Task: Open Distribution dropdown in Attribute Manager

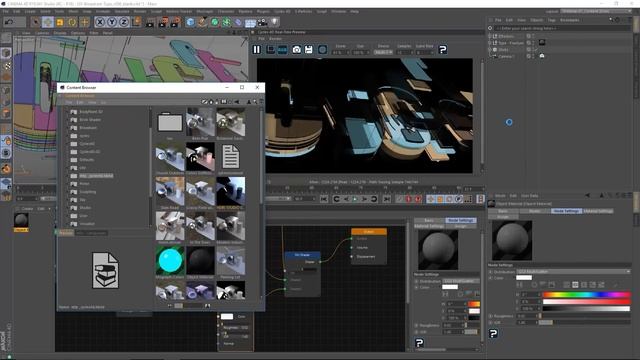Action: [573, 271]
